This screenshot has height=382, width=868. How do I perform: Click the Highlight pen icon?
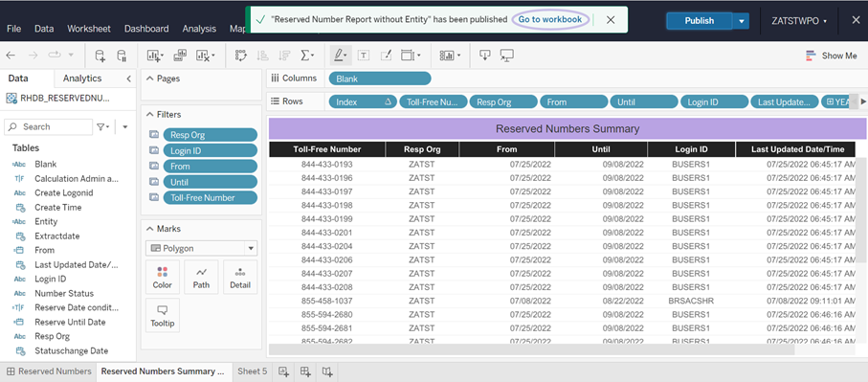coord(340,56)
